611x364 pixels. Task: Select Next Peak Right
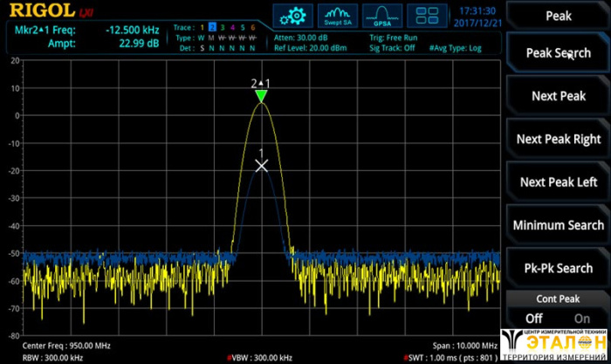(x=558, y=139)
